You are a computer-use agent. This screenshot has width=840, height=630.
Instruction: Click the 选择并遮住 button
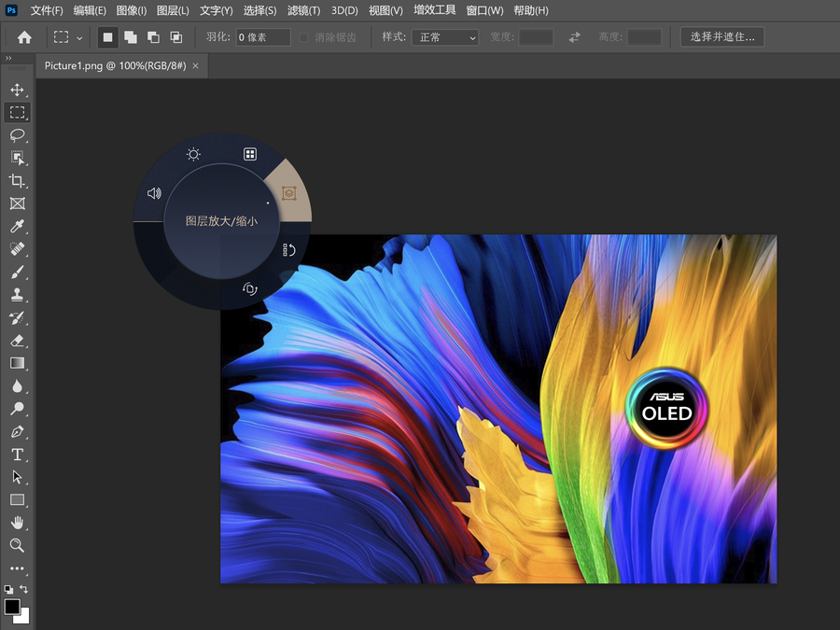click(x=722, y=37)
